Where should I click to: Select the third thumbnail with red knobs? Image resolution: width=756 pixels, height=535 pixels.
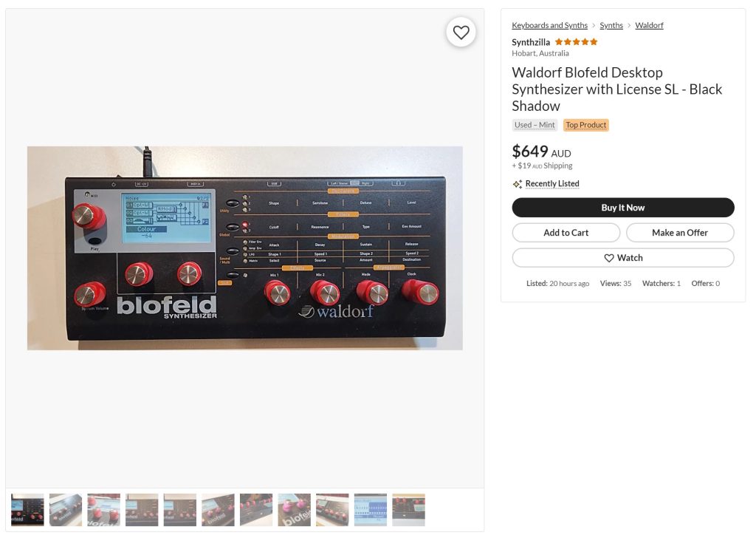(103, 509)
